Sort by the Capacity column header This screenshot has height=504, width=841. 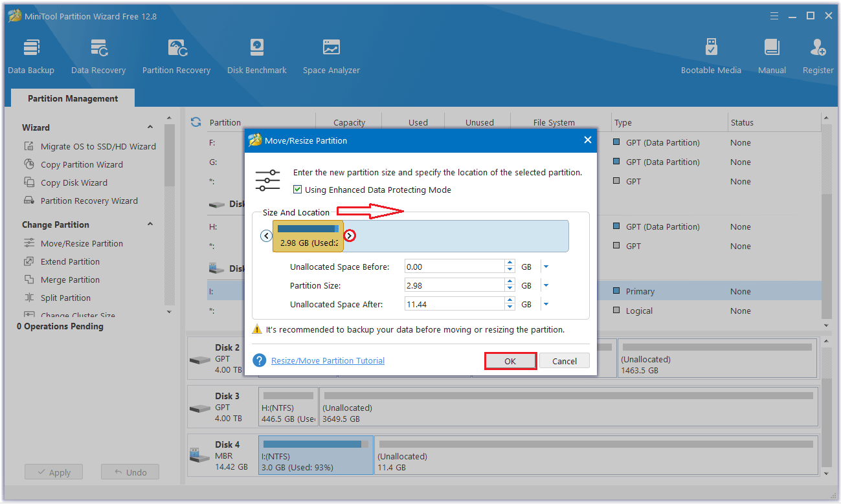(349, 122)
